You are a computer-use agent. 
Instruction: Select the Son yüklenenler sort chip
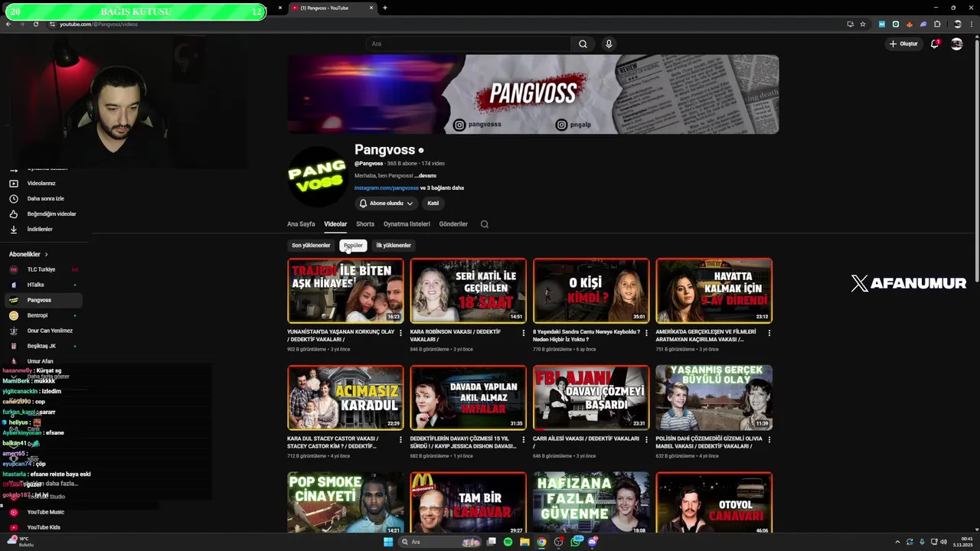[311, 246]
